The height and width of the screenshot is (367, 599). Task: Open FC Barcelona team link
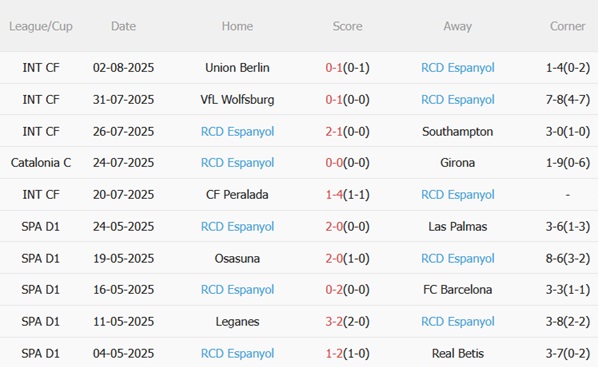click(458, 289)
